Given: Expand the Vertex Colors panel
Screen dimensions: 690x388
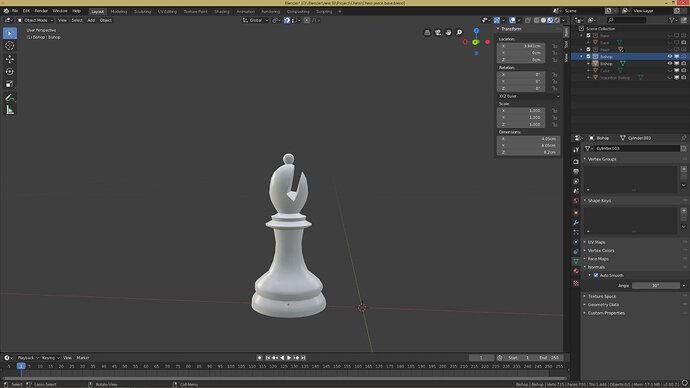Looking at the screenshot, I should point(601,251).
